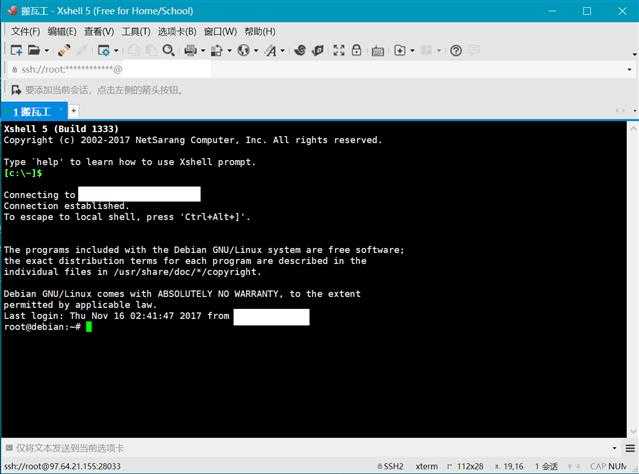Click the Xagent icon next to Xftp
Viewport: 639px width, 474px height.
(317, 51)
